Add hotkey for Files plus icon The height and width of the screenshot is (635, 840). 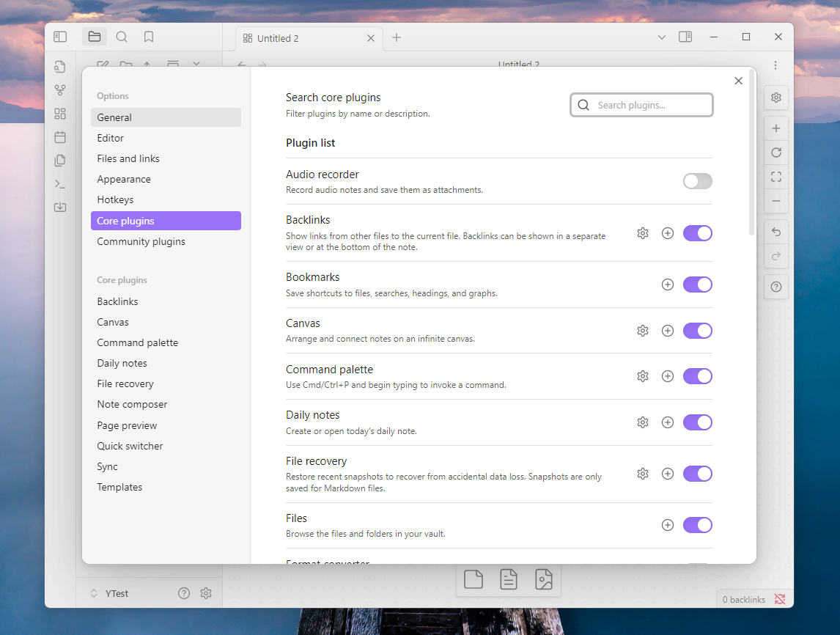pyautogui.click(x=668, y=525)
